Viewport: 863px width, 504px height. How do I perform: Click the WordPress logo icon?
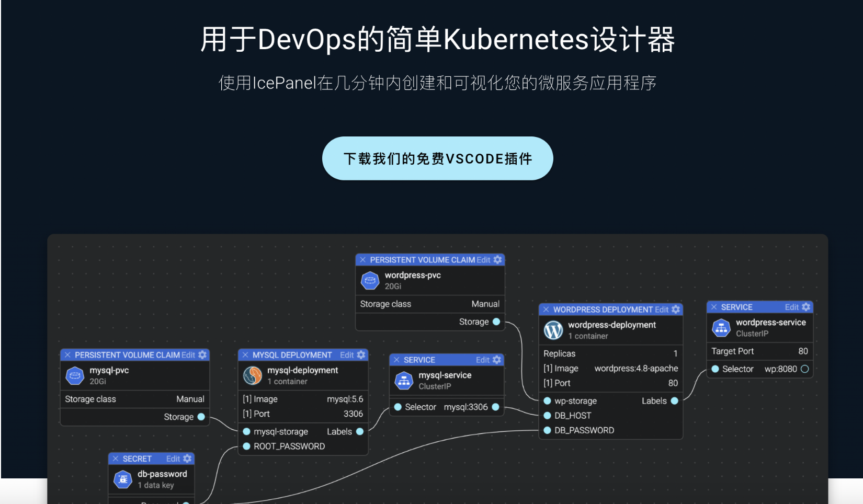pyautogui.click(x=553, y=330)
